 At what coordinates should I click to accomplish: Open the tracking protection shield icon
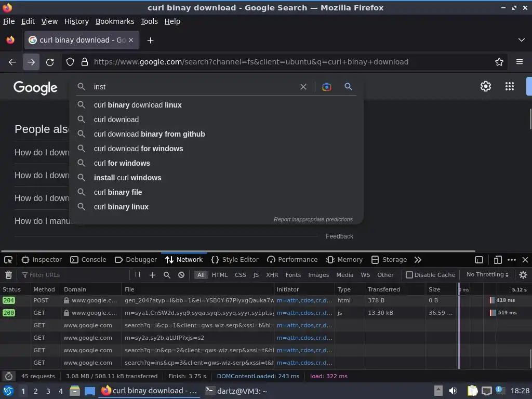(70, 62)
